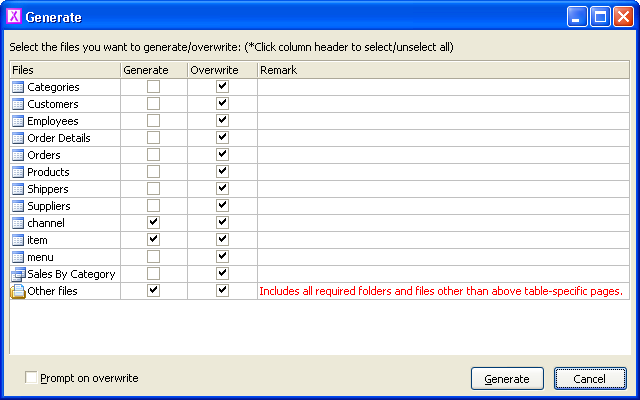Uncheck Generate for channel
The image size is (640, 400).
click(153, 223)
